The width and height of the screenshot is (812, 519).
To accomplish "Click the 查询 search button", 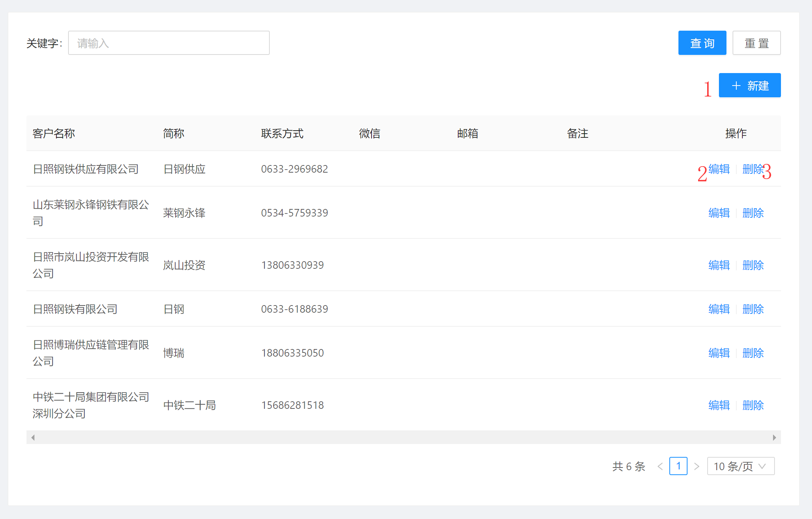I will [x=702, y=43].
